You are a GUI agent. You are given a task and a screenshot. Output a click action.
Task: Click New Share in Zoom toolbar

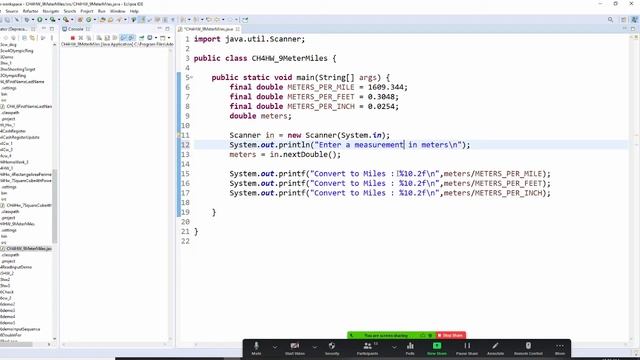(x=437, y=349)
